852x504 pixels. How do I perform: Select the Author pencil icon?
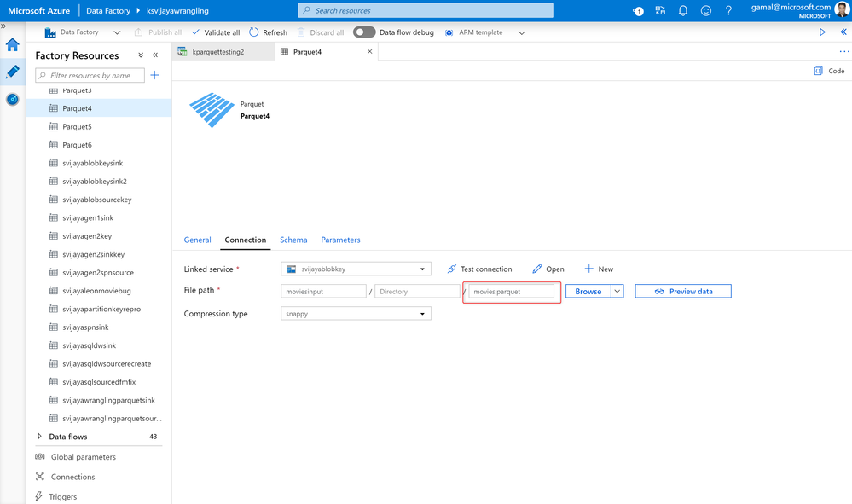[x=13, y=72]
